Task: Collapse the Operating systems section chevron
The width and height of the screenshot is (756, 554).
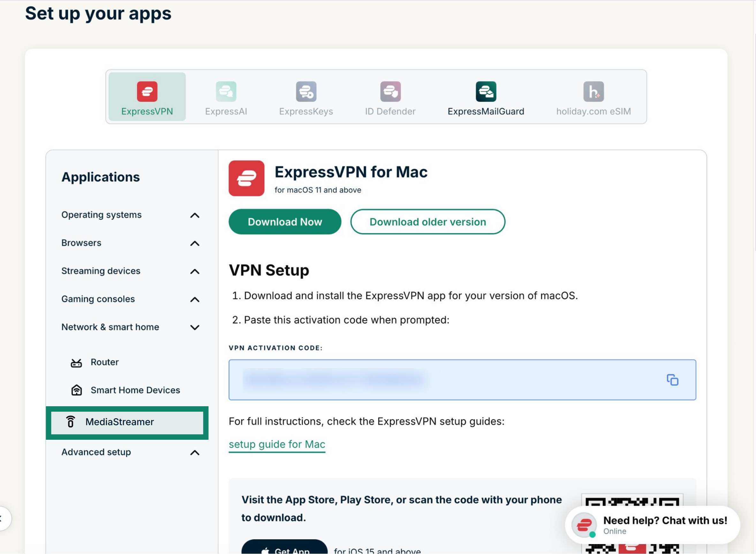Action: point(195,215)
